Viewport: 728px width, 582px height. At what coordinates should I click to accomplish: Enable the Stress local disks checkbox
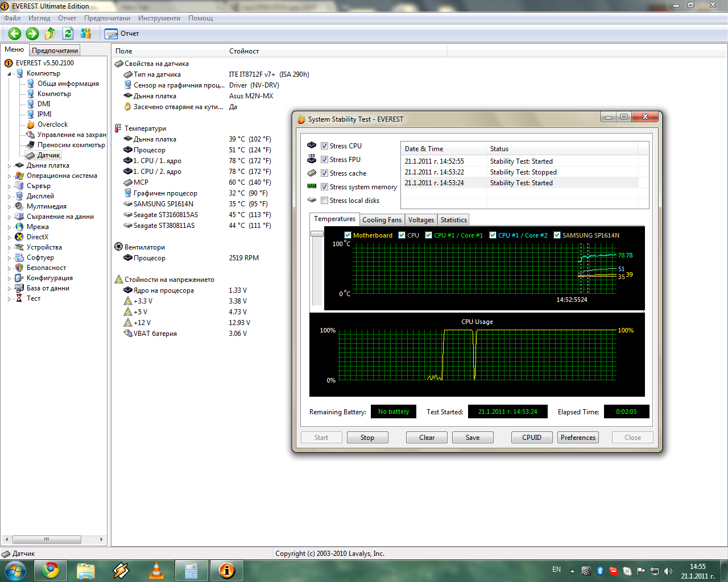pyautogui.click(x=324, y=201)
